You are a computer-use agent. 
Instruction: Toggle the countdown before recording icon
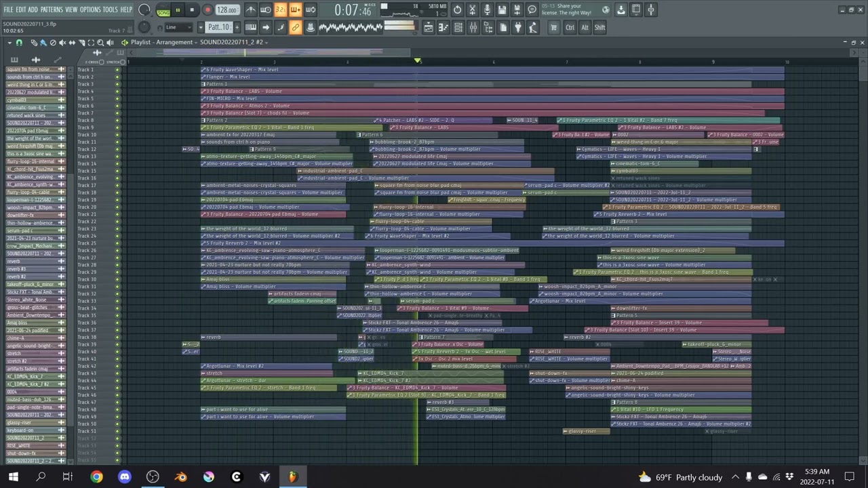pos(281,9)
